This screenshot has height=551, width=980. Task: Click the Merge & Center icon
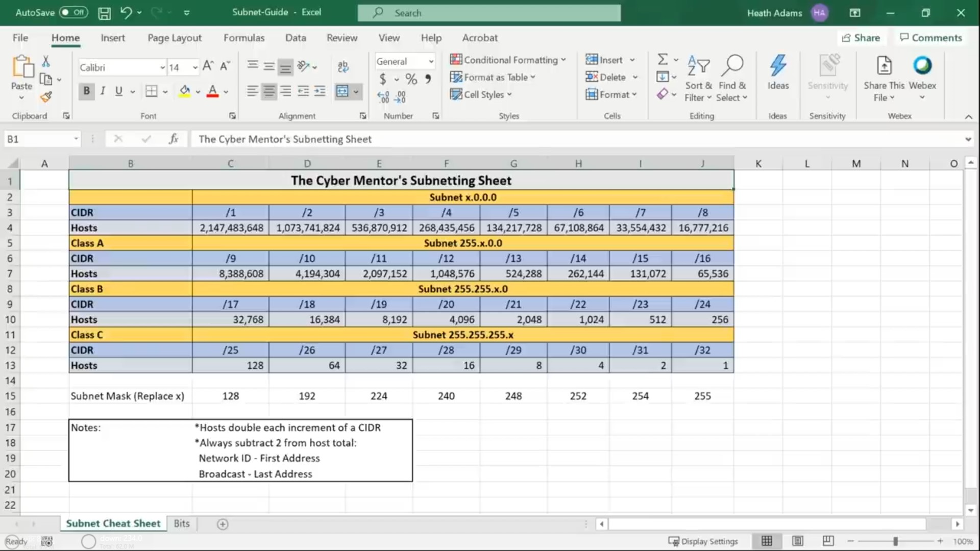[x=342, y=91]
